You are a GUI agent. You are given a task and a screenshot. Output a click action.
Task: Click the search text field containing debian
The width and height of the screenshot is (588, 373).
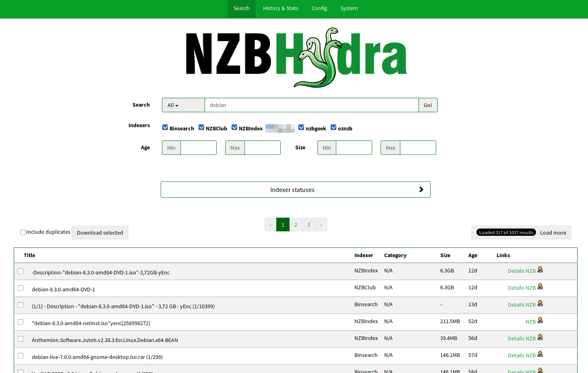pyautogui.click(x=311, y=105)
